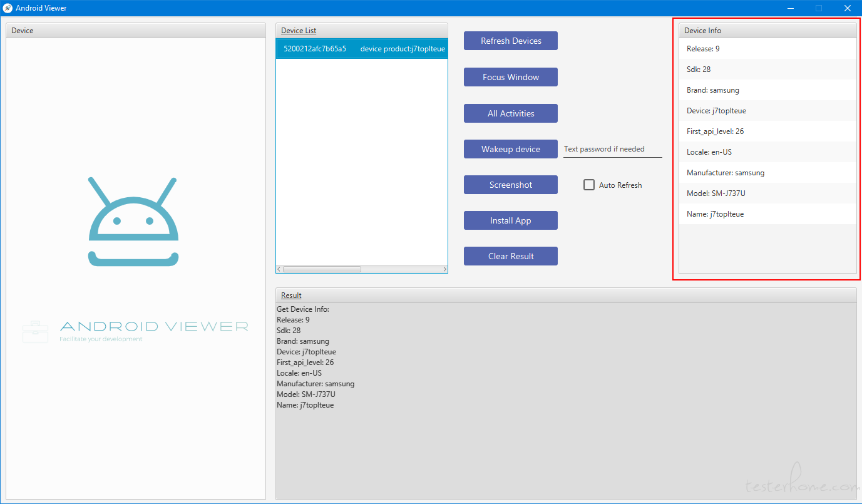This screenshot has height=504, width=862.
Task: Click the Device List scrollbar right arrow
Action: (444, 269)
